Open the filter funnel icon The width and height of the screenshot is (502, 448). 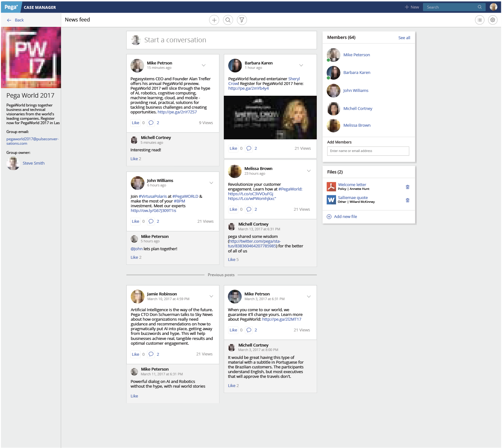[x=242, y=20]
